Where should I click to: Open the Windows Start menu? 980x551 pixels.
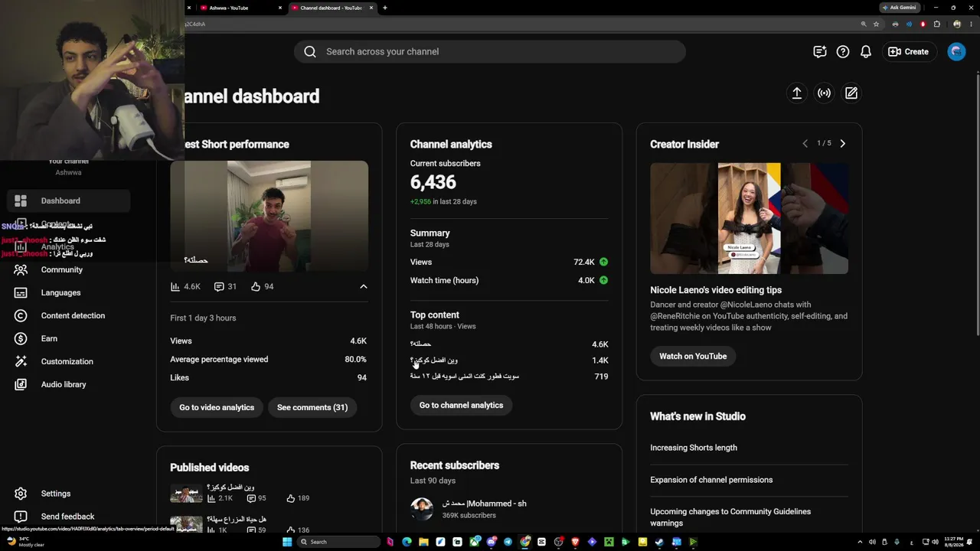coord(287,542)
